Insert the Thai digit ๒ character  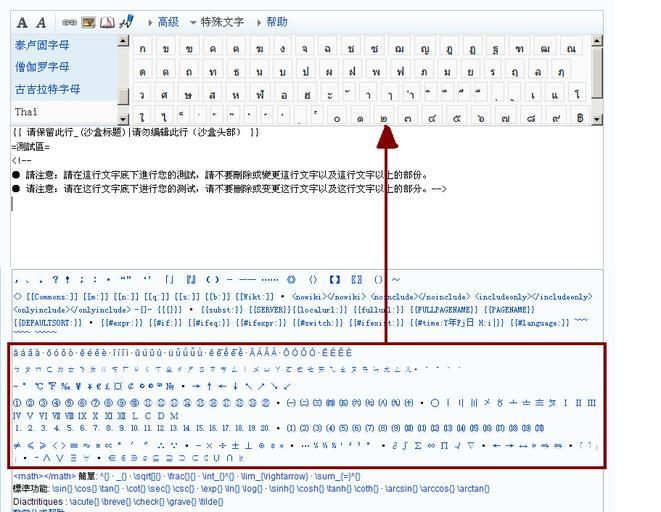pos(384,117)
